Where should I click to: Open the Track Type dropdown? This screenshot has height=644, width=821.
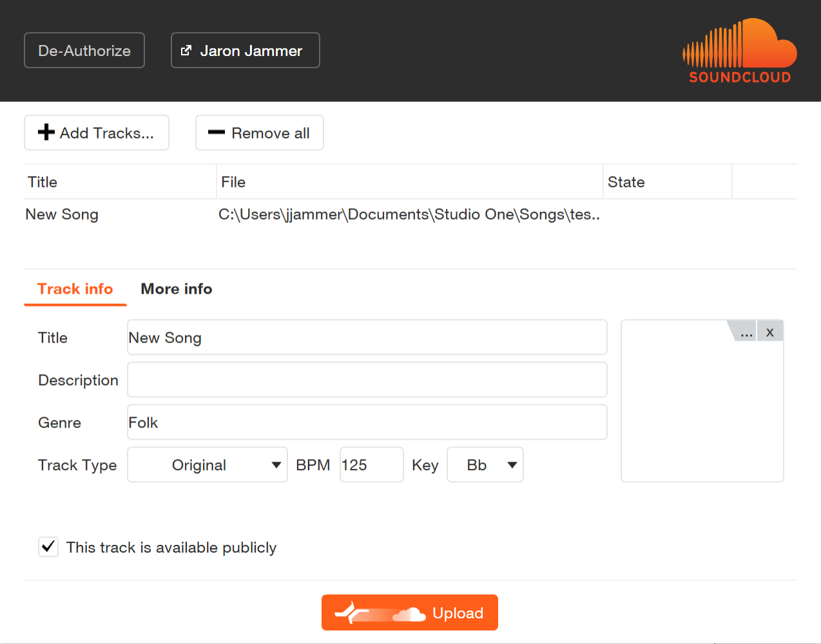click(x=208, y=464)
